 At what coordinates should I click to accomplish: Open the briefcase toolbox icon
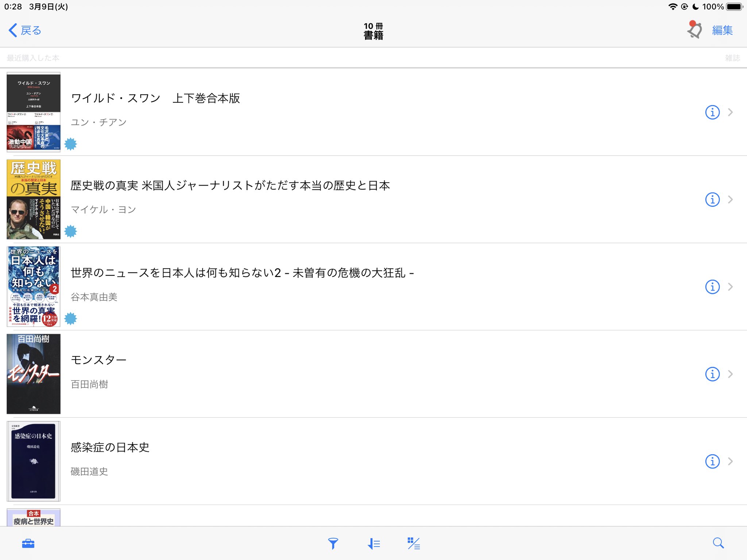click(x=28, y=544)
